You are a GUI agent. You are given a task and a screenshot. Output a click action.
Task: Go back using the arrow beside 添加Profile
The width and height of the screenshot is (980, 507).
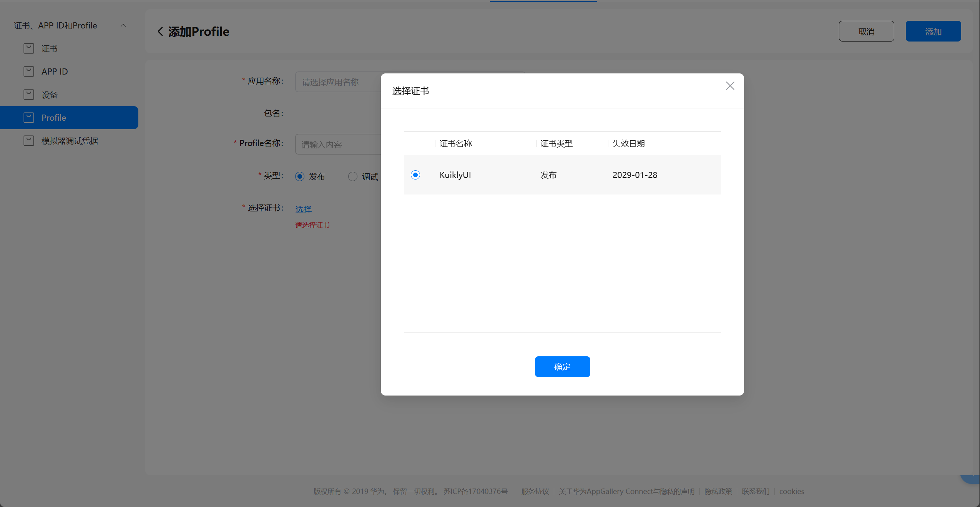pos(160,32)
